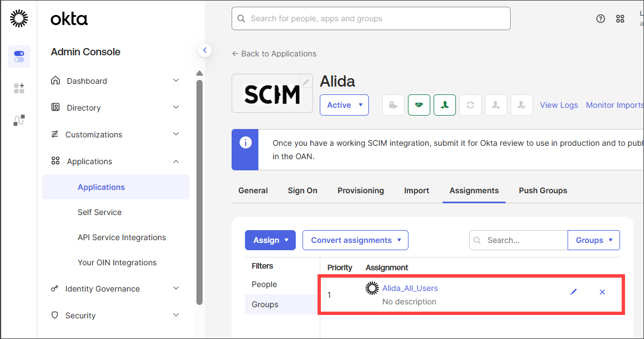Expand the Security menu section

pyautogui.click(x=176, y=315)
